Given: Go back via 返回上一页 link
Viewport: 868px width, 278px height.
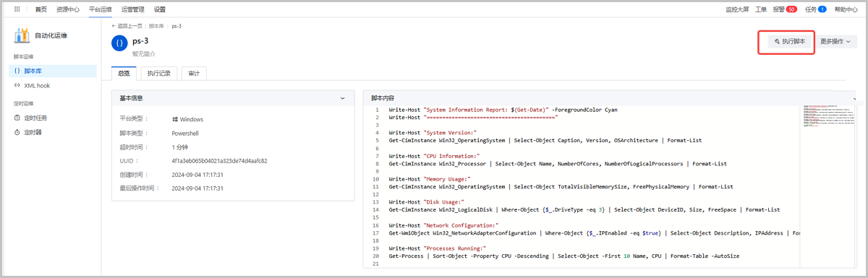Looking at the screenshot, I should click(x=127, y=25).
